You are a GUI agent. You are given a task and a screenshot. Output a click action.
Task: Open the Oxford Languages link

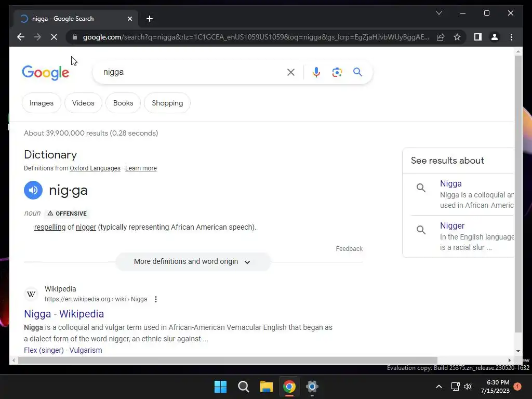(x=95, y=168)
